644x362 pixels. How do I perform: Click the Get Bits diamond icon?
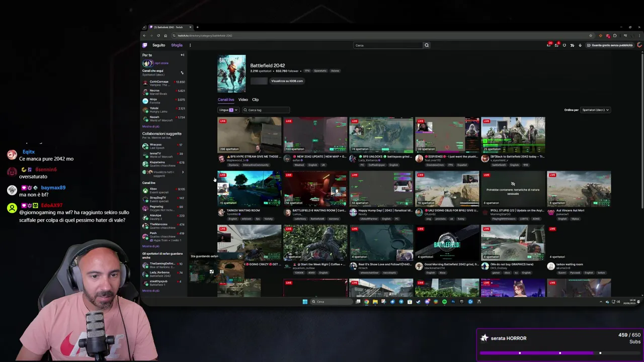(x=580, y=45)
